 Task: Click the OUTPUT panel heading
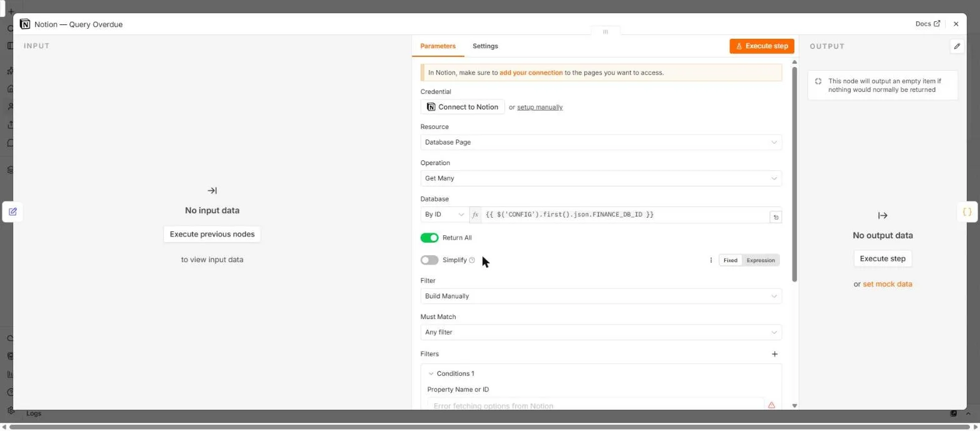[827, 46]
